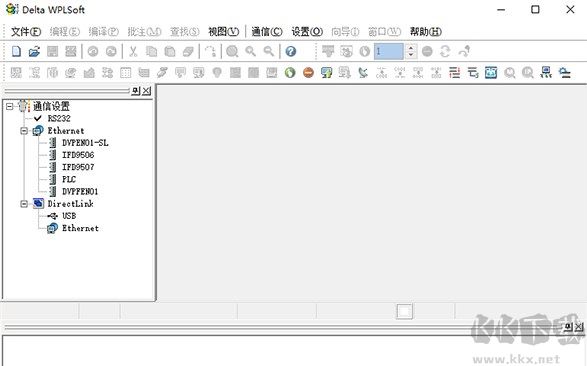Click the small white box in status bar
The height and width of the screenshot is (366, 587).
(x=404, y=311)
